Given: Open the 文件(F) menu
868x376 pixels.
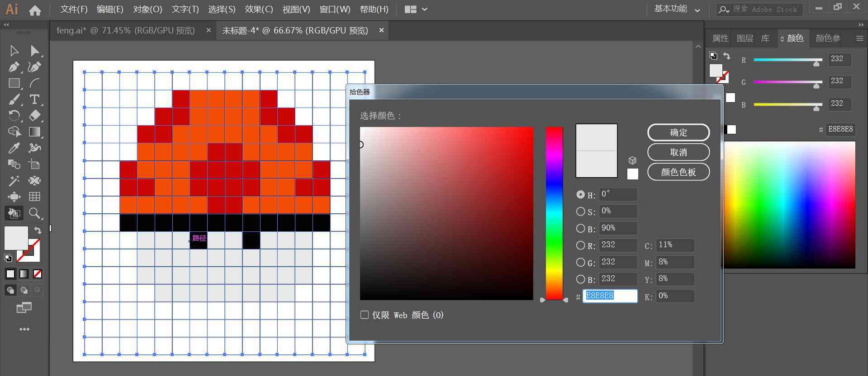Looking at the screenshot, I should [x=74, y=9].
